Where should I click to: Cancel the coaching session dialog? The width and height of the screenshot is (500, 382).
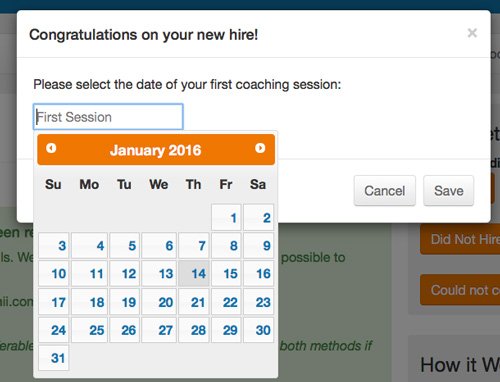tap(385, 191)
